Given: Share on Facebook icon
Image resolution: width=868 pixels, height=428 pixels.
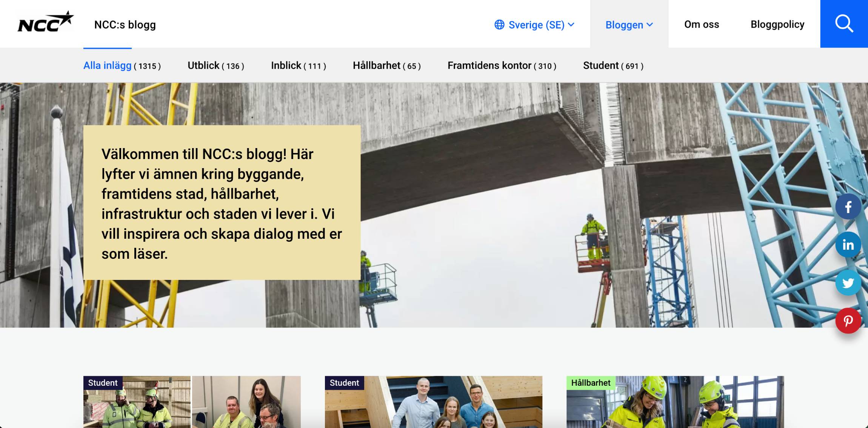Looking at the screenshot, I should 848,207.
